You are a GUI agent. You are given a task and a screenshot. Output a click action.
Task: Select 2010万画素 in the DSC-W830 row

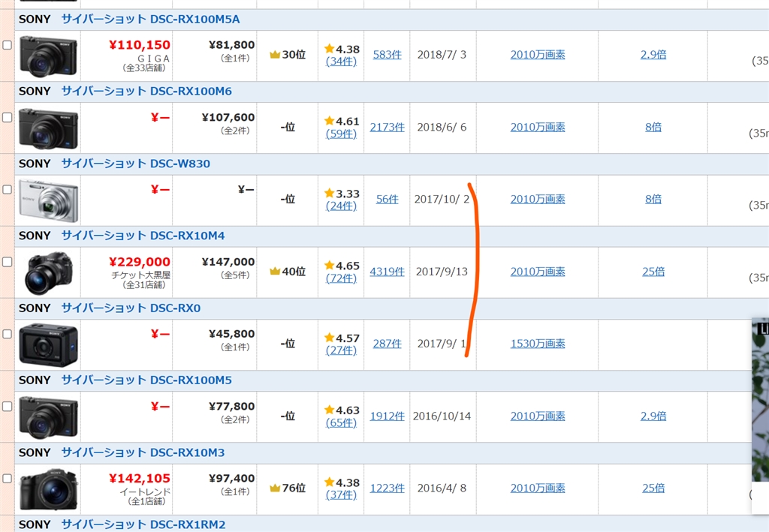click(538, 199)
